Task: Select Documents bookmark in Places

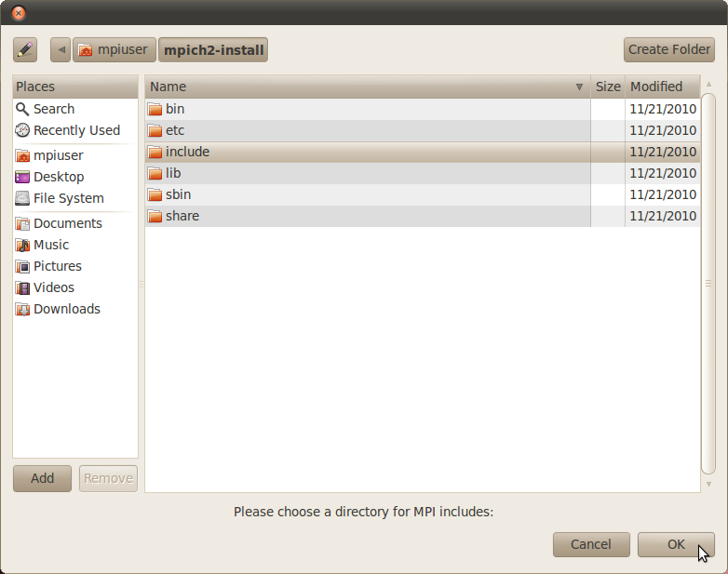Action: (x=75, y=223)
